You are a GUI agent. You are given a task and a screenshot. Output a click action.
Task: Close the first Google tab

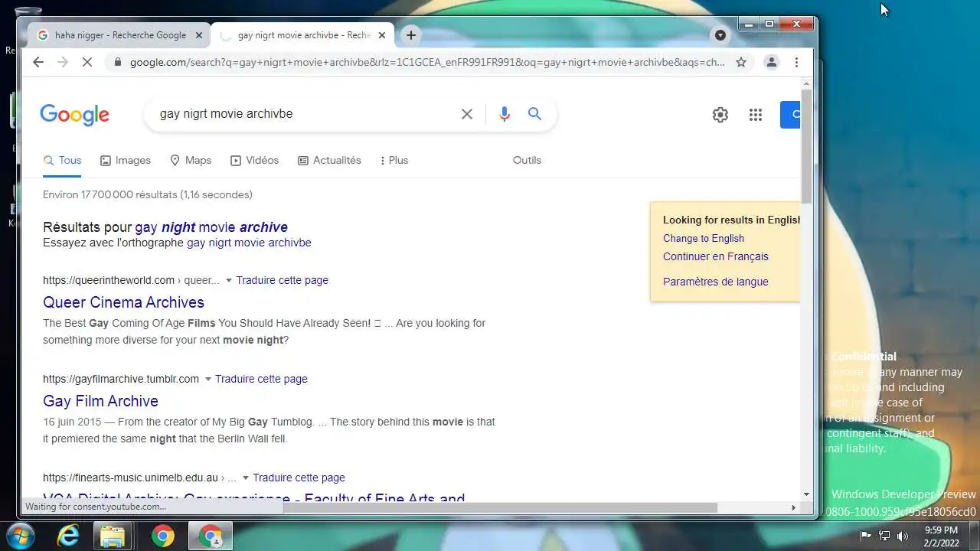[199, 35]
